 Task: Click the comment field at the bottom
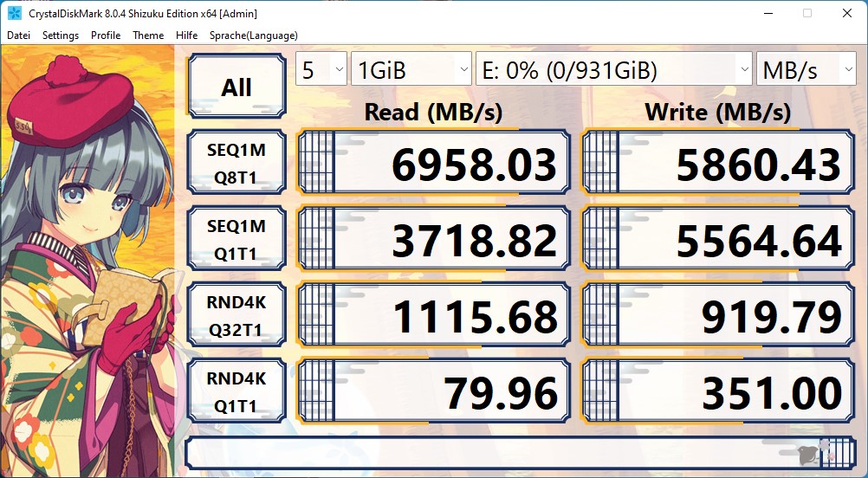coord(521,453)
